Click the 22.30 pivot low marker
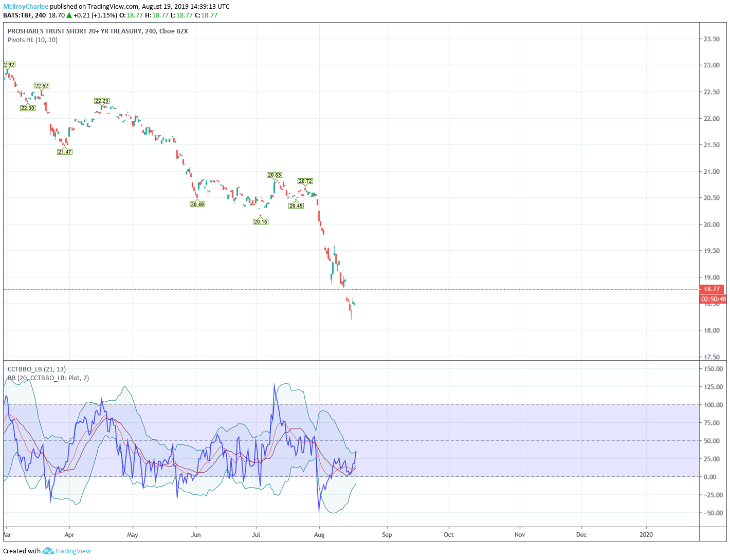 (x=28, y=108)
